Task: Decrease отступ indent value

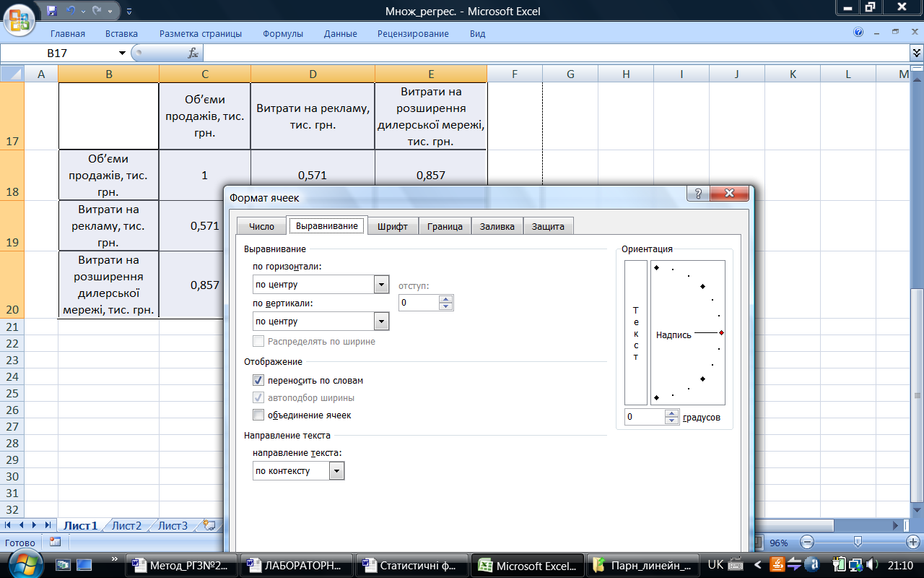Action: pos(446,307)
